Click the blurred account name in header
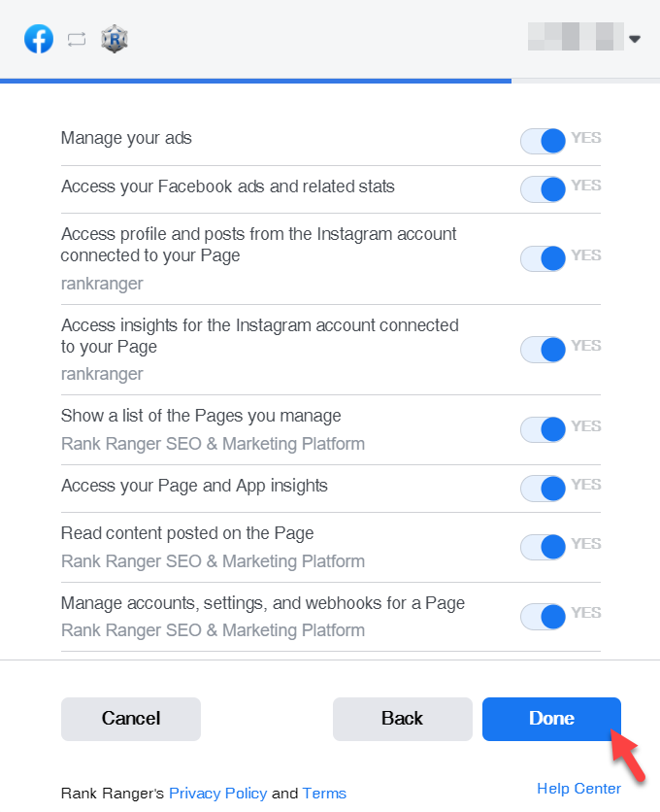660x812 pixels. click(575, 38)
